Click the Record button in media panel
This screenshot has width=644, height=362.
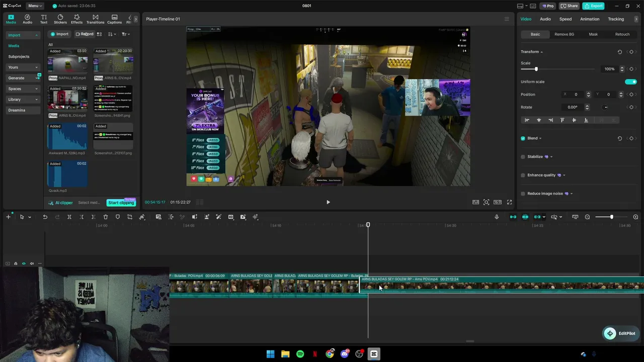click(x=85, y=34)
